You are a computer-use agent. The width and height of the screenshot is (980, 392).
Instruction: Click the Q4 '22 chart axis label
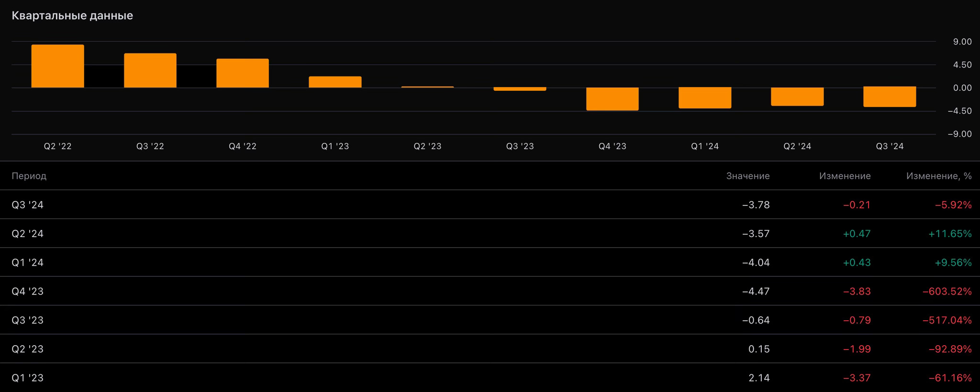click(x=243, y=146)
